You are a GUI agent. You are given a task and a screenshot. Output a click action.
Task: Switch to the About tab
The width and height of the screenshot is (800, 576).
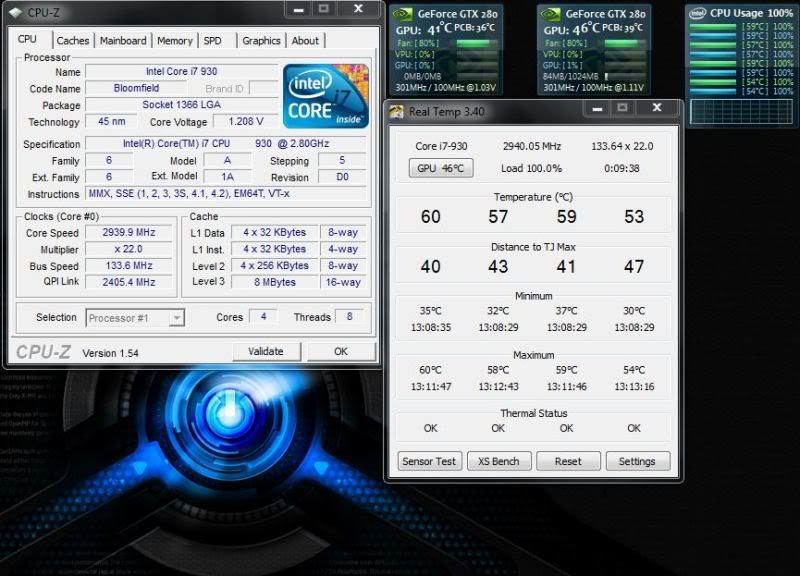[305, 40]
